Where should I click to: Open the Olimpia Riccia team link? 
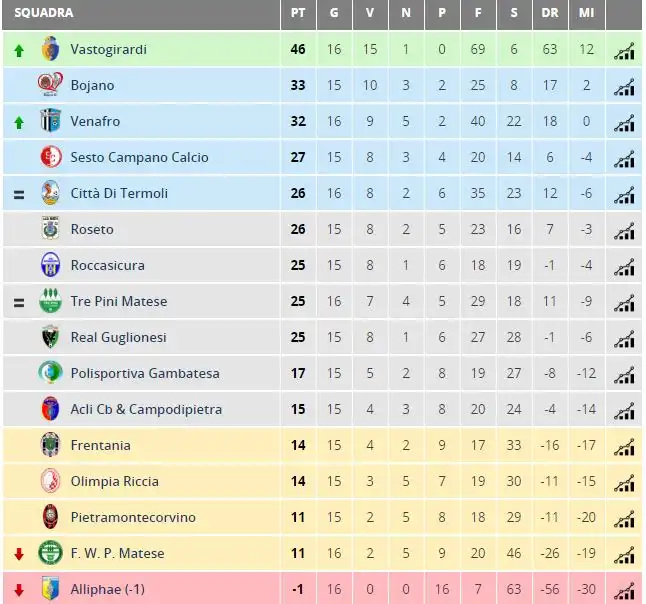(115, 481)
